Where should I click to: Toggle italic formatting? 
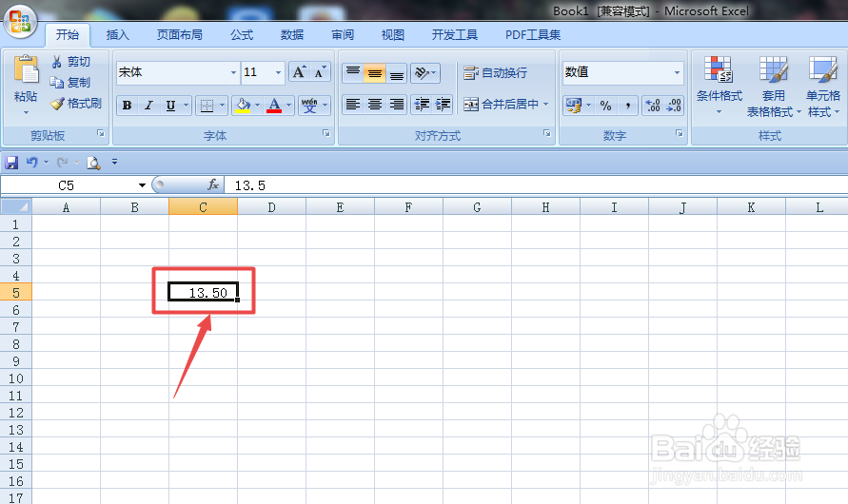click(x=148, y=106)
